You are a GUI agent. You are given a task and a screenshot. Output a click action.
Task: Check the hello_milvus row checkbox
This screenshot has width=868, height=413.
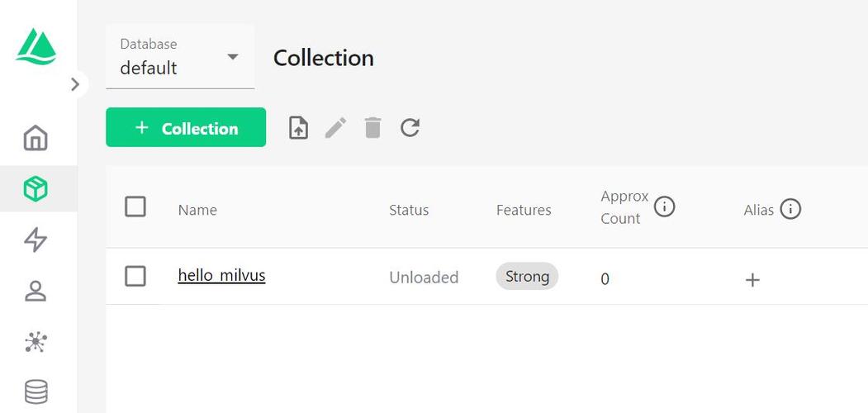[x=135, y=276]
